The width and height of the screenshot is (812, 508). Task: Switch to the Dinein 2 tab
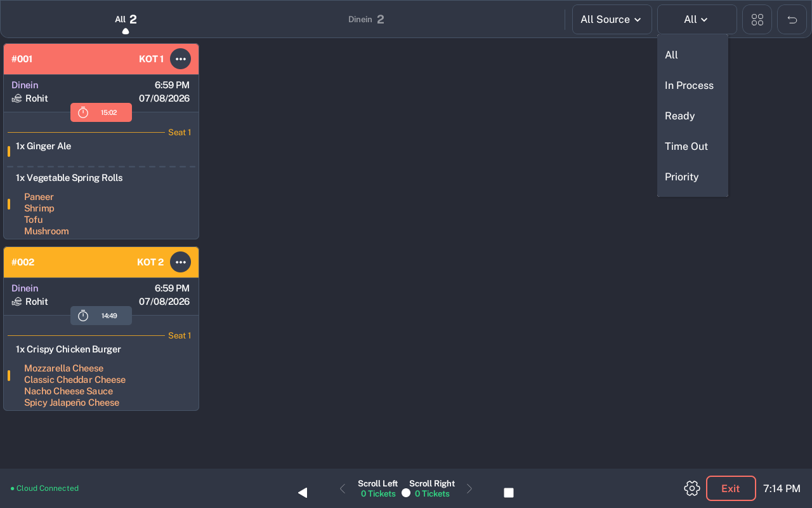(366, 20)
